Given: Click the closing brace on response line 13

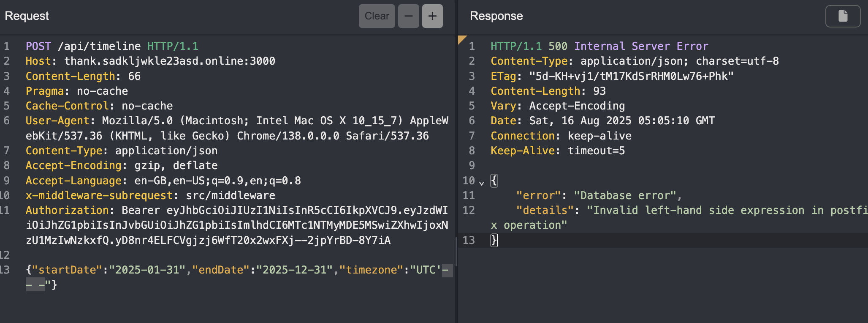Looking at the screenshot, I should tap(494, 240).
